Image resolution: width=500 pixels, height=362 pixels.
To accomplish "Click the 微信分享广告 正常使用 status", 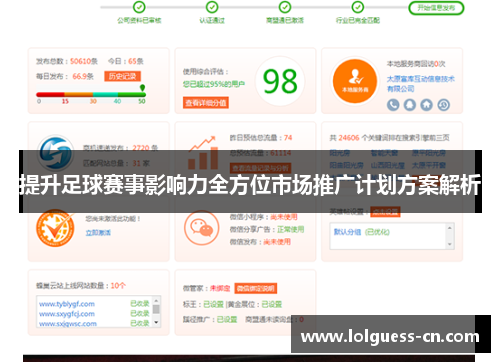I will 290,229.
